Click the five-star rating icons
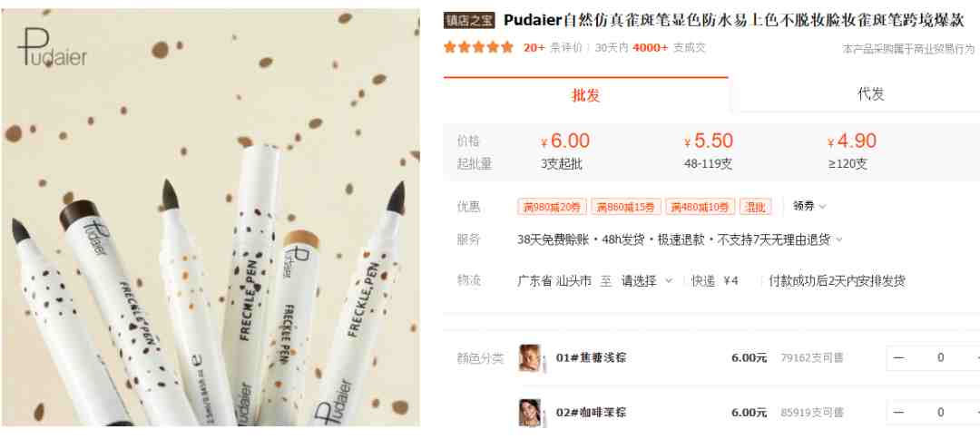This screenshot has width=980, height=439. point(479,47)
